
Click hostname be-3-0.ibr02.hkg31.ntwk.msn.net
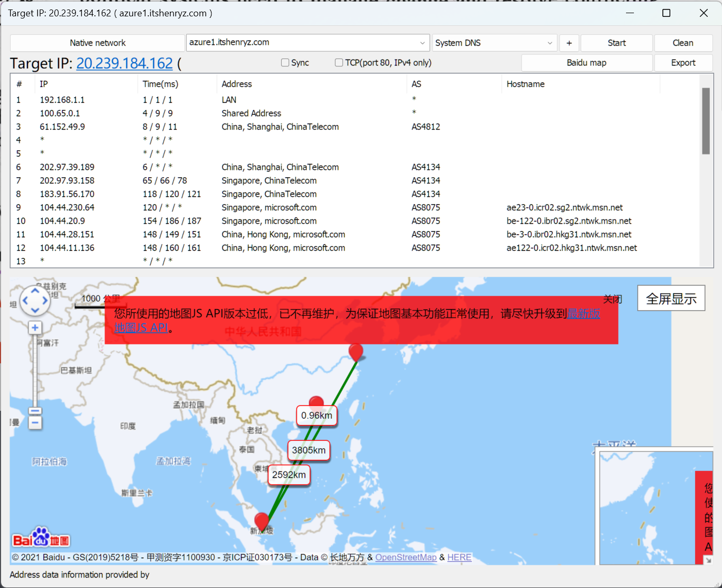point(569,234)
